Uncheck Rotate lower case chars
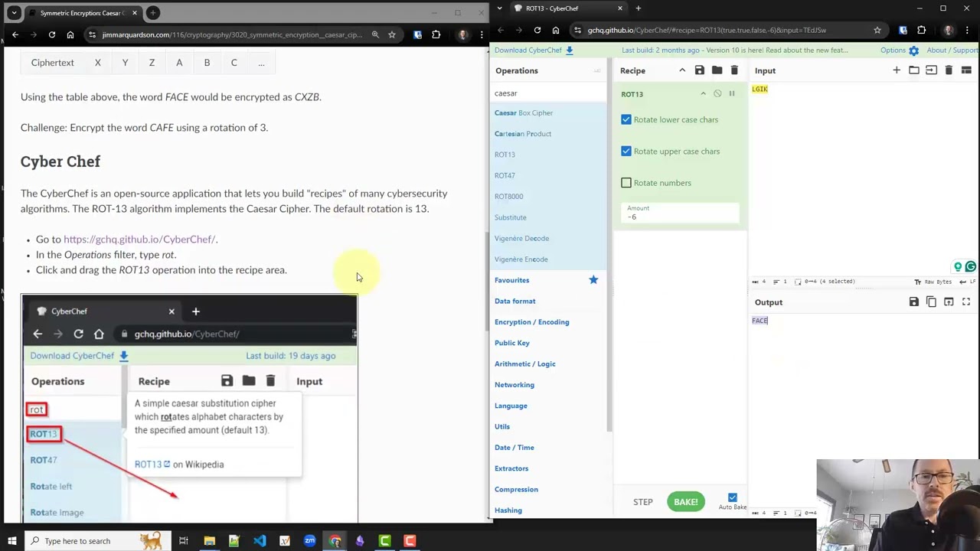980x551 pixels. point(626,119)
